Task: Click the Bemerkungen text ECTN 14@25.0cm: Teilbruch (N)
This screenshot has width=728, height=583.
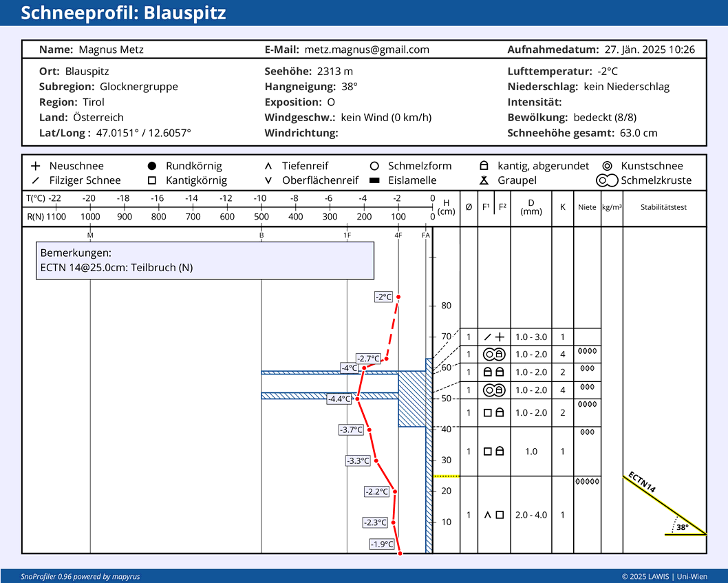Action: 116,268
